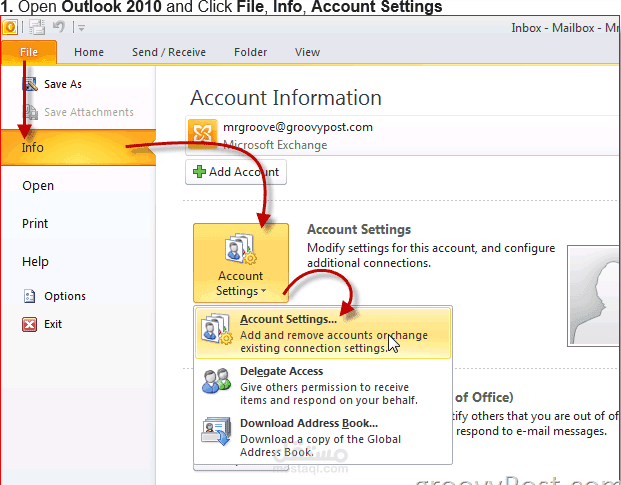Click the profile silhouette picture
This screenshot has width=621, height=485.
593,296
